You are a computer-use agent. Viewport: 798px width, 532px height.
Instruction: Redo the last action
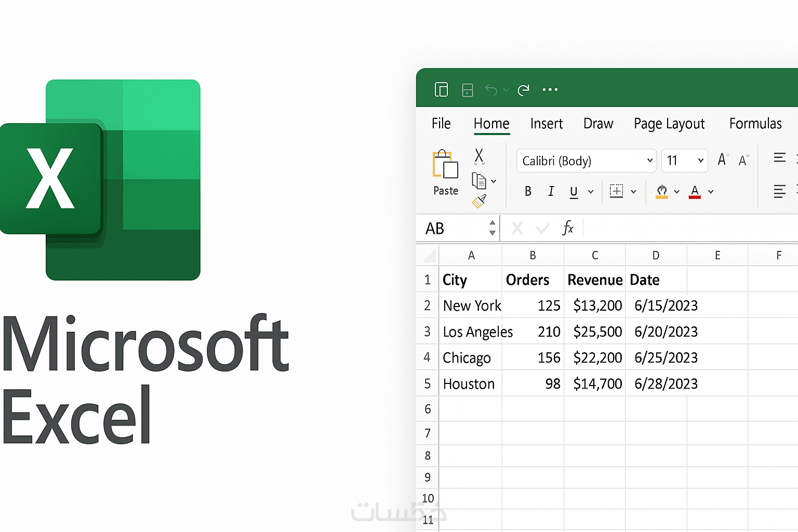point(524,90)
